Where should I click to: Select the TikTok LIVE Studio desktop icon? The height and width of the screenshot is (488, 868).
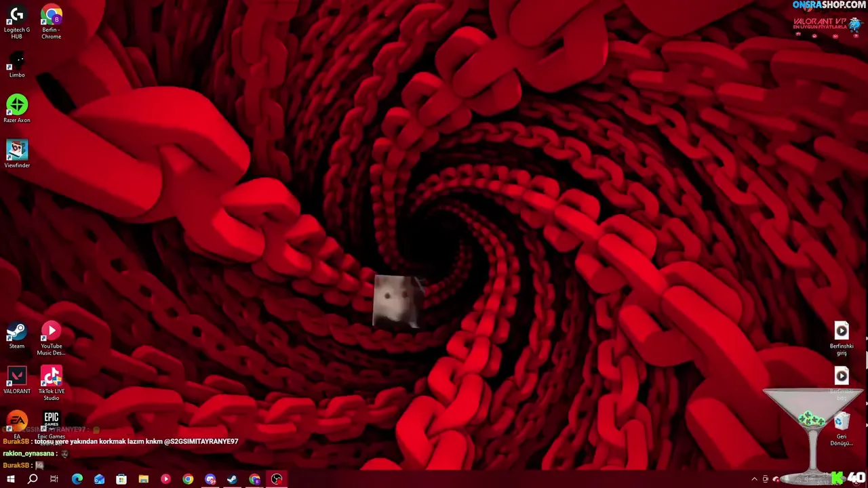coord(52,384)
